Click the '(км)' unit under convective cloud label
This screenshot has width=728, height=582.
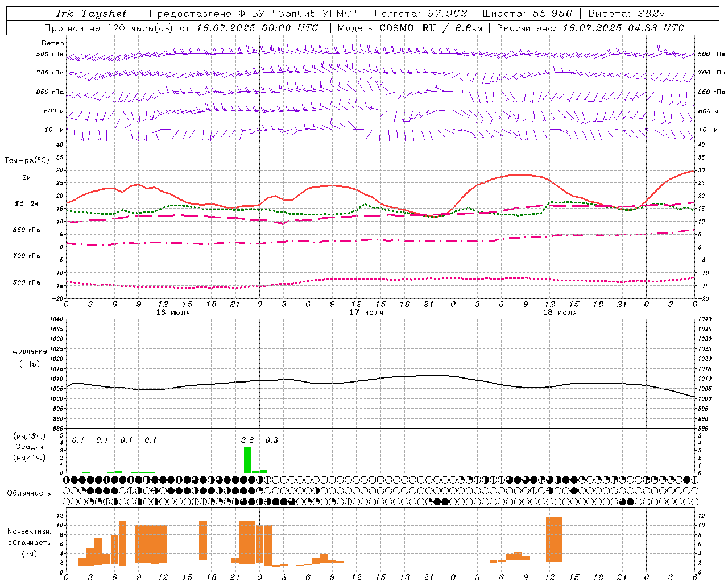(x=30, y=554)
